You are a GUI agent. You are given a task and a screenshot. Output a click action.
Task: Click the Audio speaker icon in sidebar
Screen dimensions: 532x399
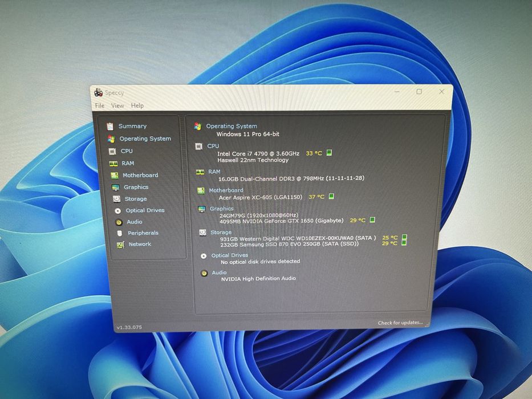119,222
